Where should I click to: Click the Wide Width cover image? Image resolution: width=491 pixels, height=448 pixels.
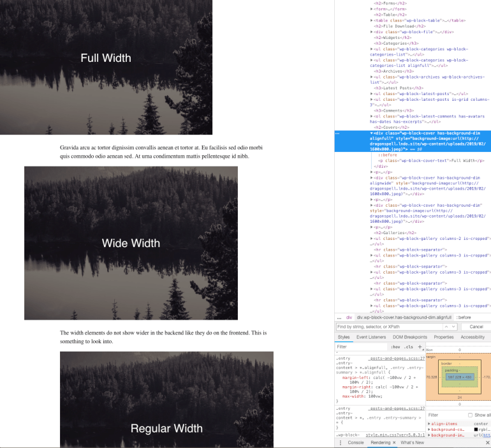click(x=131, y=243)
